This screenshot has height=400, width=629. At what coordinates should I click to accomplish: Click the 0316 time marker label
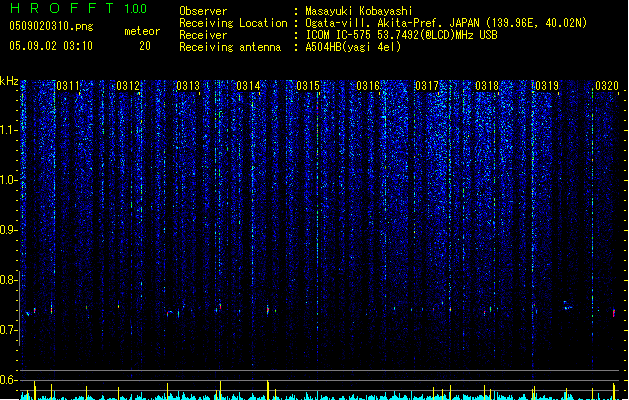click(368, 86)
